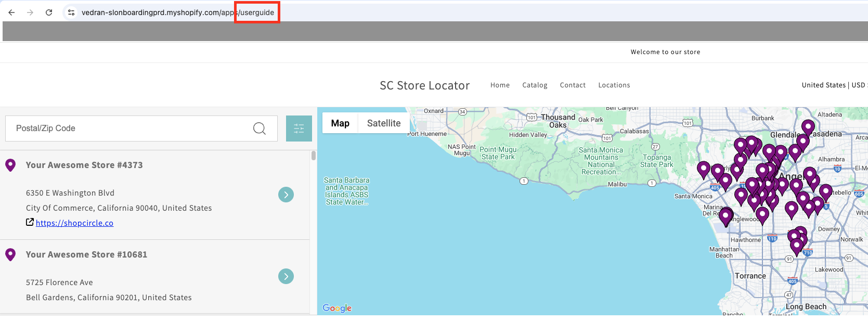Click the magnifier search icon

click(x=259, y=129)
